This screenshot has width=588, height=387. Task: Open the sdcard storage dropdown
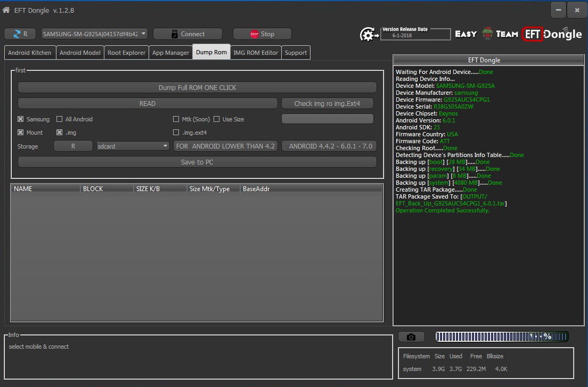click(x=133, y=146)
